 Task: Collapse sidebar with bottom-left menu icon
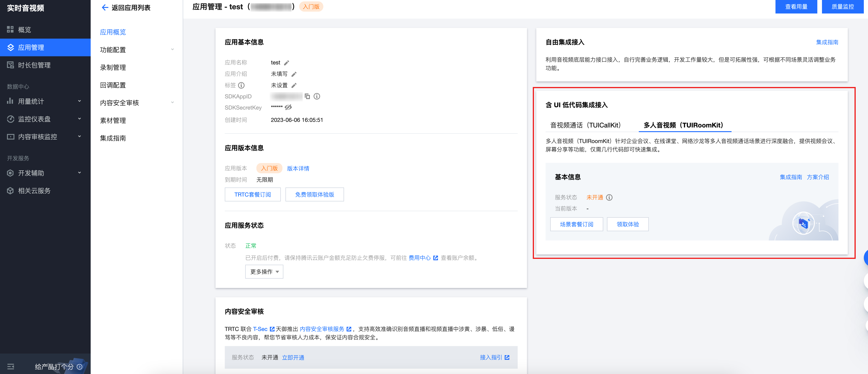[10, 366]
